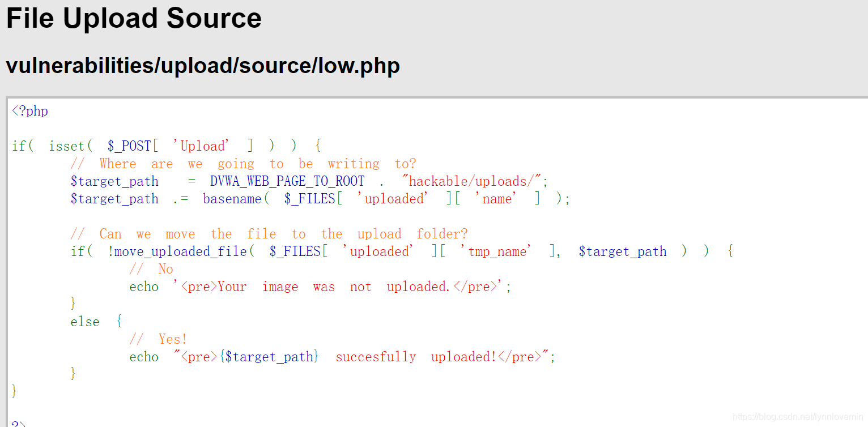The width and height of the screenshot is (868, 427).
Task: Click the basename( $_FILES line
Action: point(320,199)
